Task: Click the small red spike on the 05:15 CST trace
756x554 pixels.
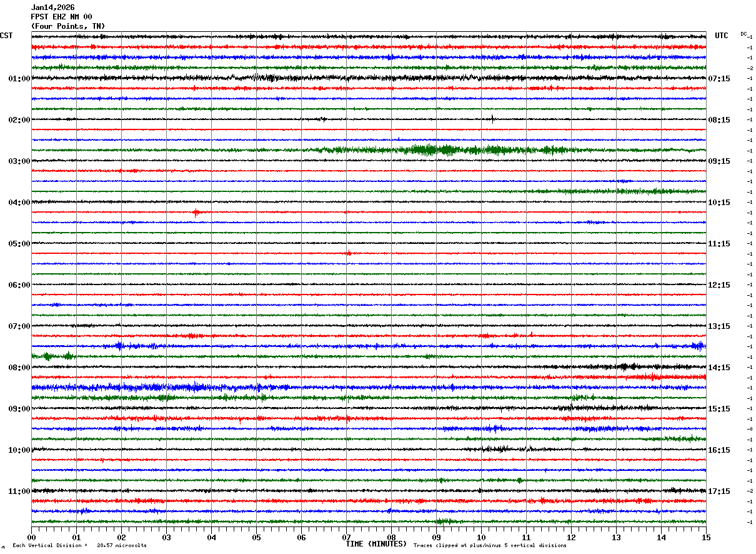Action: (349, 253)
